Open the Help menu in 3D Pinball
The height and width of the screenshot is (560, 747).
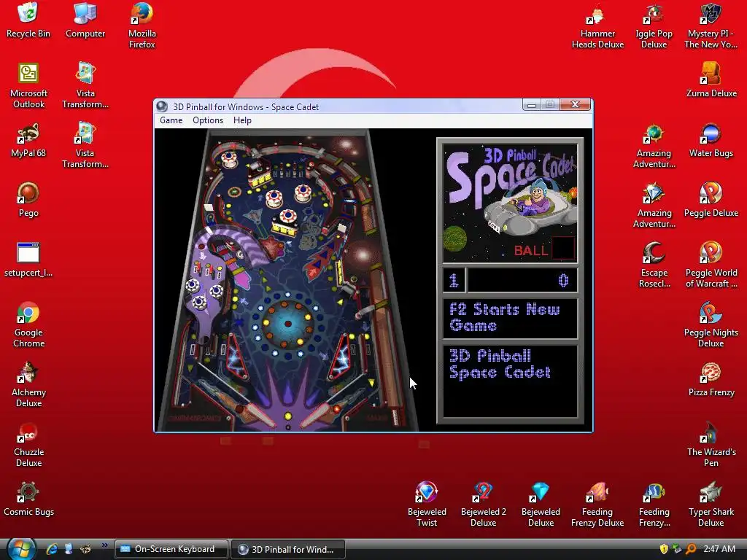click(x=242, y=120)
